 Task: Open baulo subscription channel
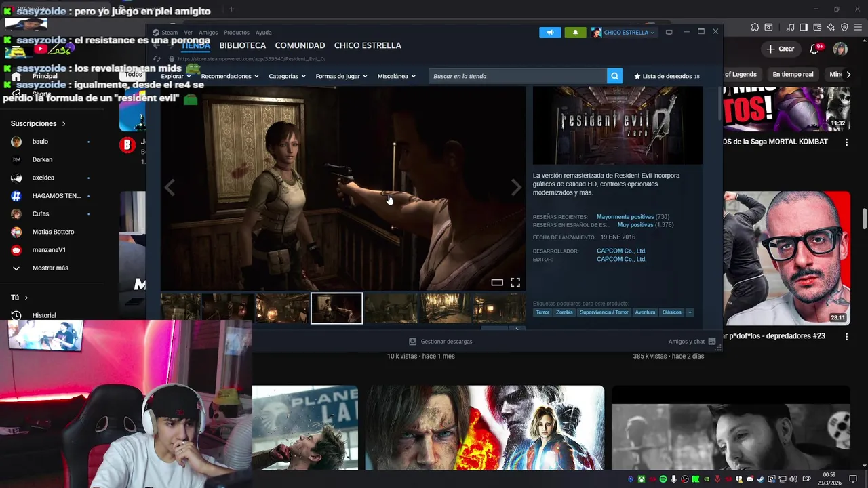pos(39,142)
